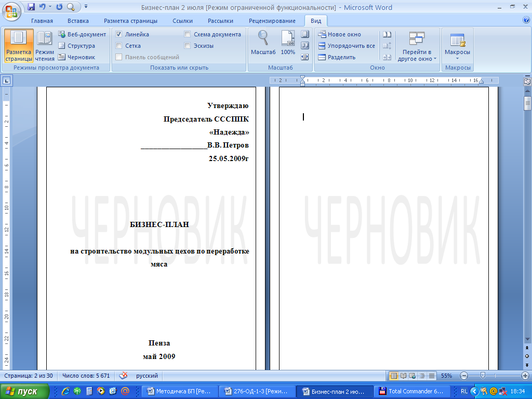The width and height of the screenshot is (532, 399).
Task: Click the Office button
Action: [11, 11]
